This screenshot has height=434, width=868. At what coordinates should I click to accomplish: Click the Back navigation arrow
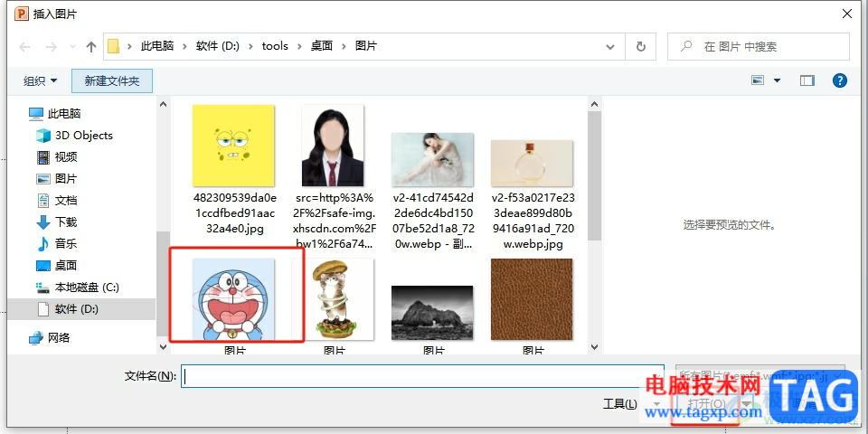point(24,47)
